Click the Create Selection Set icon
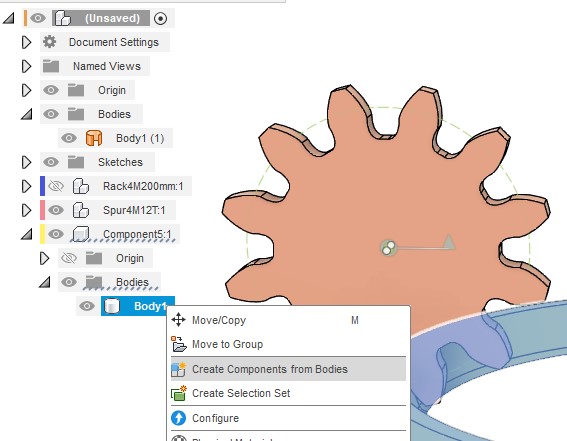The height and width of the screenshot is (441, 567). tap(179, 393)
